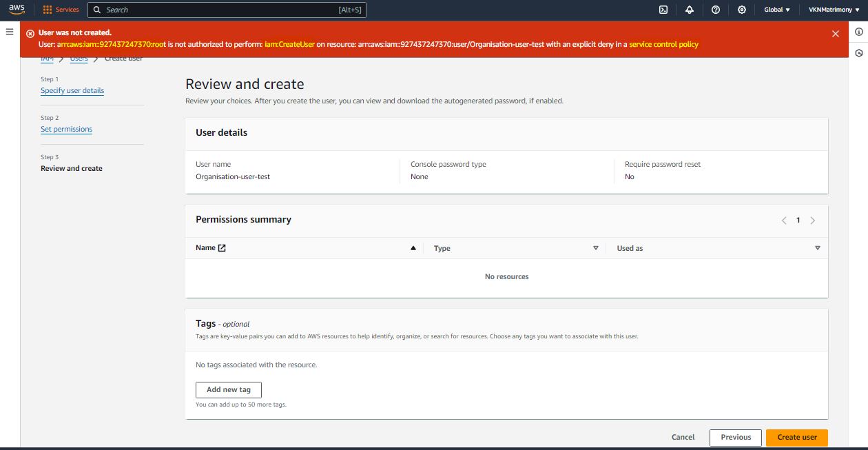Go to Specify user details step
The height and width of the screenshot is (450, 868).
(x=72, y=91)
